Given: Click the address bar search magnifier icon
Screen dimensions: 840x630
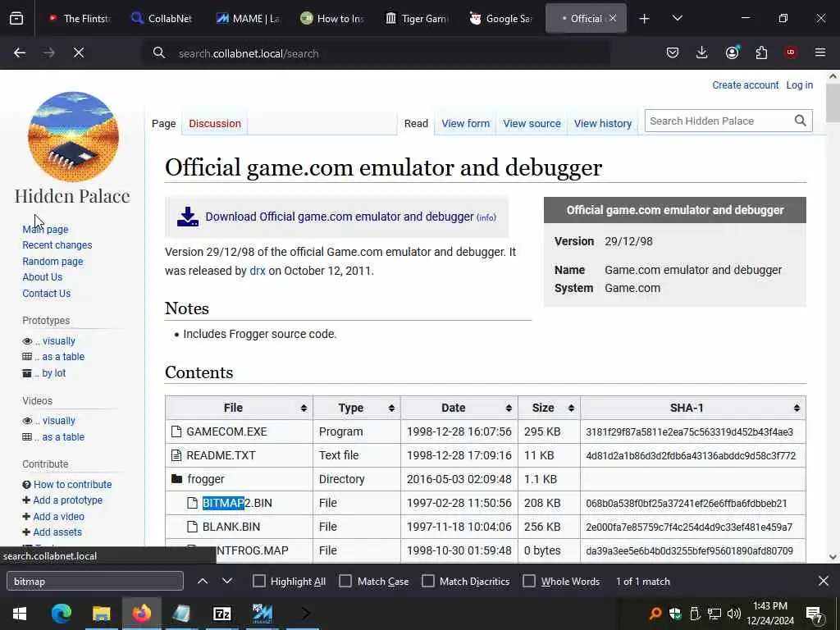Looking at the screenshot, I should tap(158, 52).
